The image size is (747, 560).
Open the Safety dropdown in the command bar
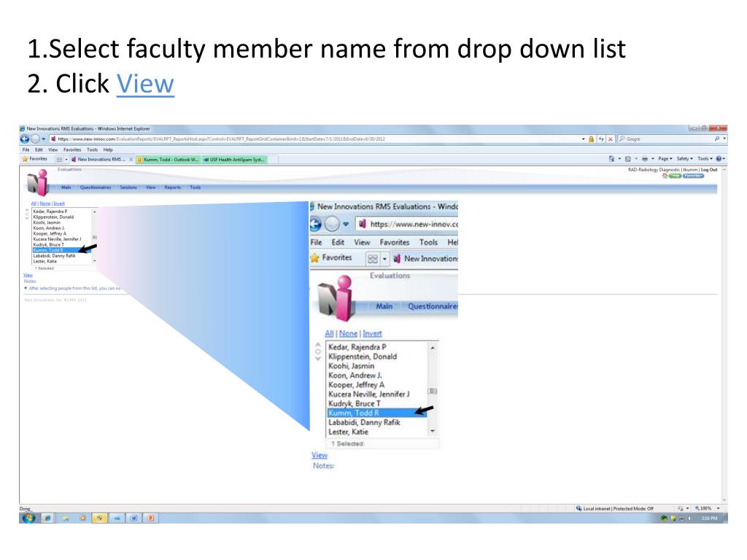click(x=684, y=158)
